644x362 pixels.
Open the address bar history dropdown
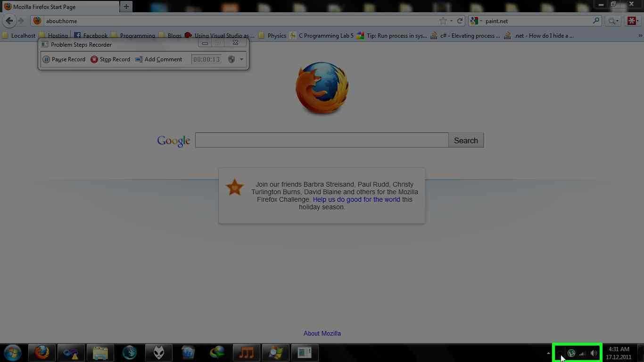click(x=451, y=21)
